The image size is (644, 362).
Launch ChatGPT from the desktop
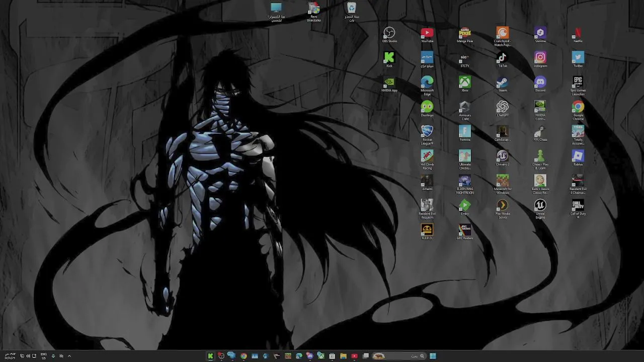click(x=503, y=109)
